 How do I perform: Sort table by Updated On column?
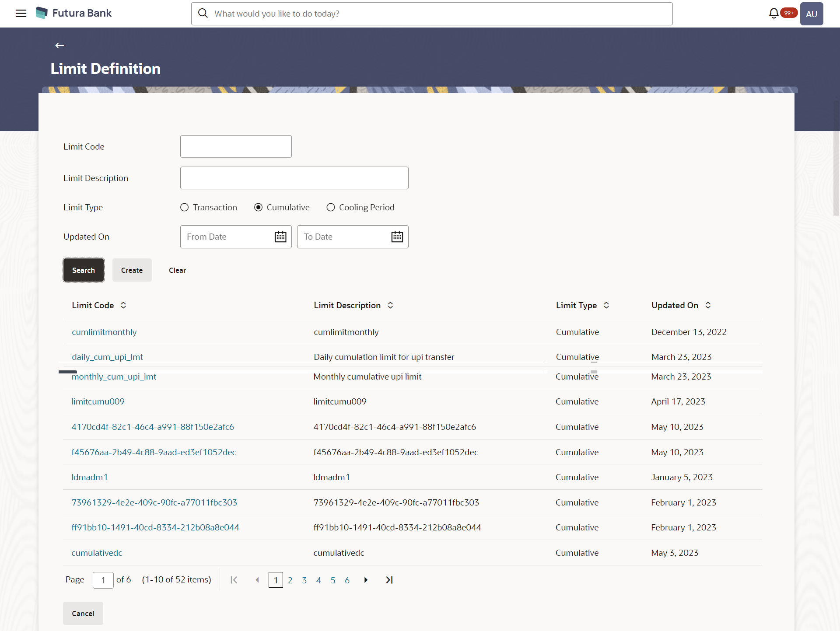click(708, 305)
